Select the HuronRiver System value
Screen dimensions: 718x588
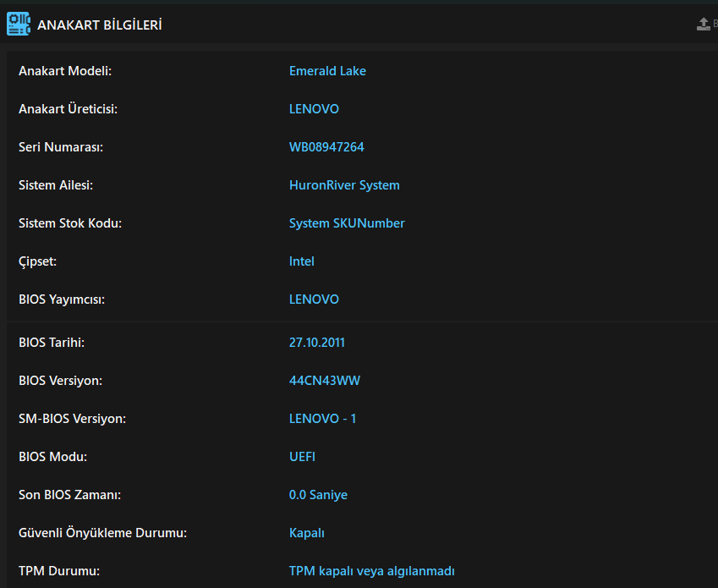pyautogui.click(x=344, y=185)
